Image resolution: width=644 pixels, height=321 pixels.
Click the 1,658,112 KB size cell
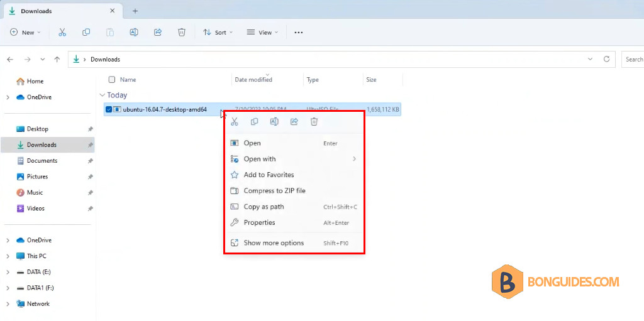point(383,109)
